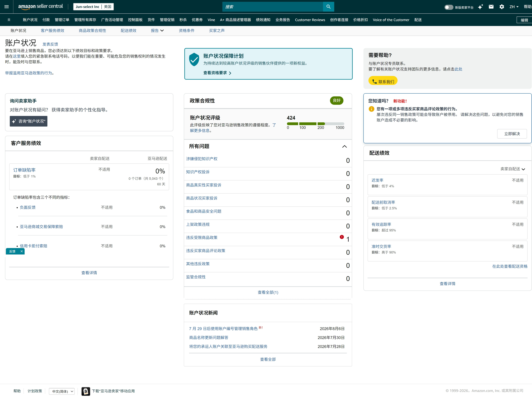This screenshot has height=407, width=532.
Task: Close the feedback tab with X
Action: [x=22, y=251]
